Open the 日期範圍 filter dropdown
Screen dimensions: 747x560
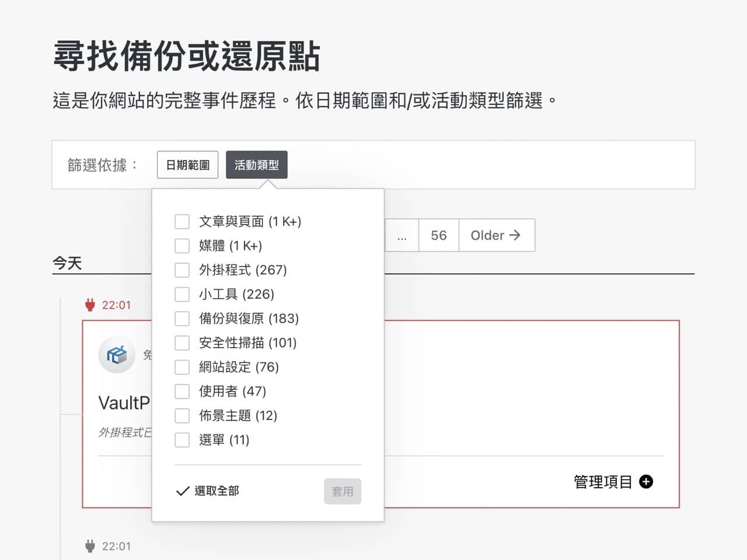click(x=187, y=165)
